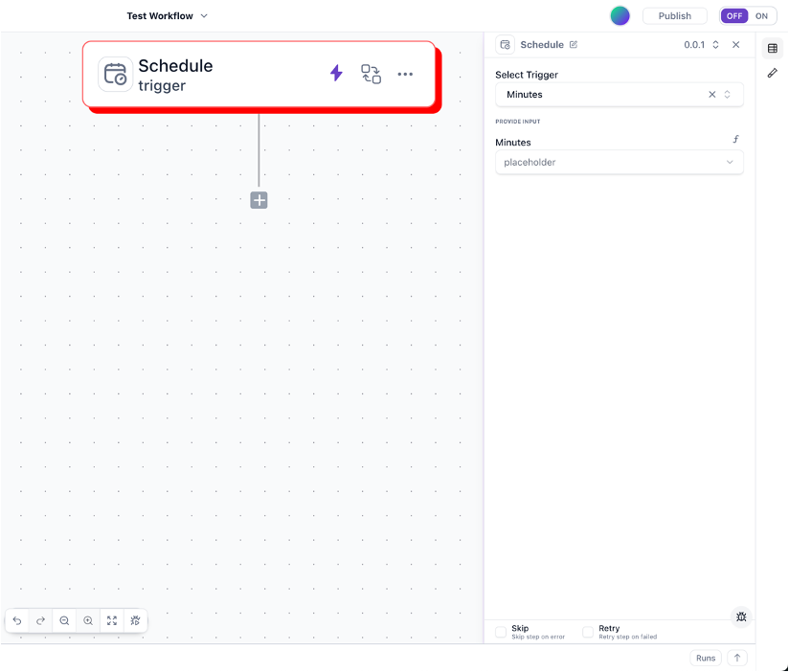789x672 pixels.
Task: Edit the Schedule step name
Action: [574, 45]
